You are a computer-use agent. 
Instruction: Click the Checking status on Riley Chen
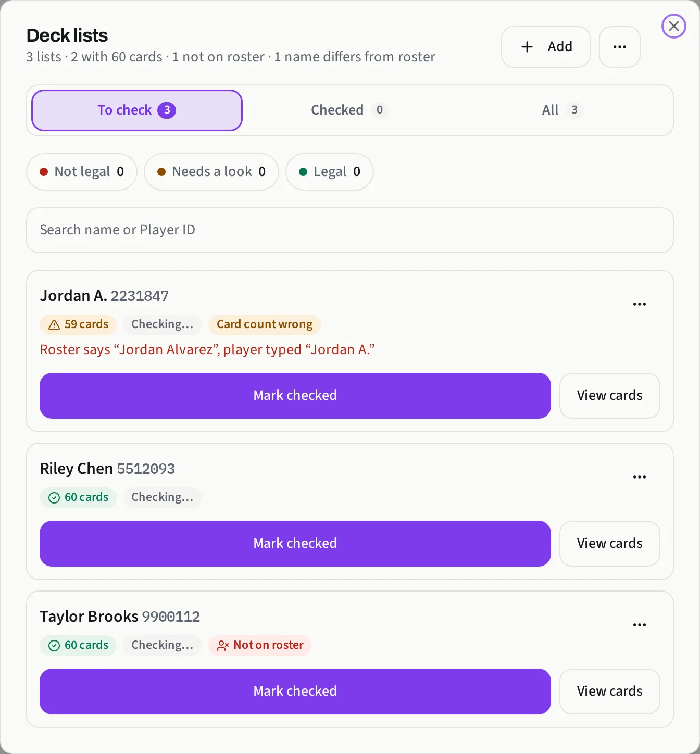point(162,497)
